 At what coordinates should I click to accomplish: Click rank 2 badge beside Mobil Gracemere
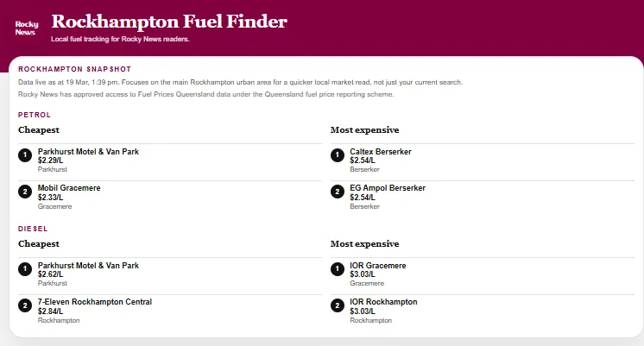point(25,192)
